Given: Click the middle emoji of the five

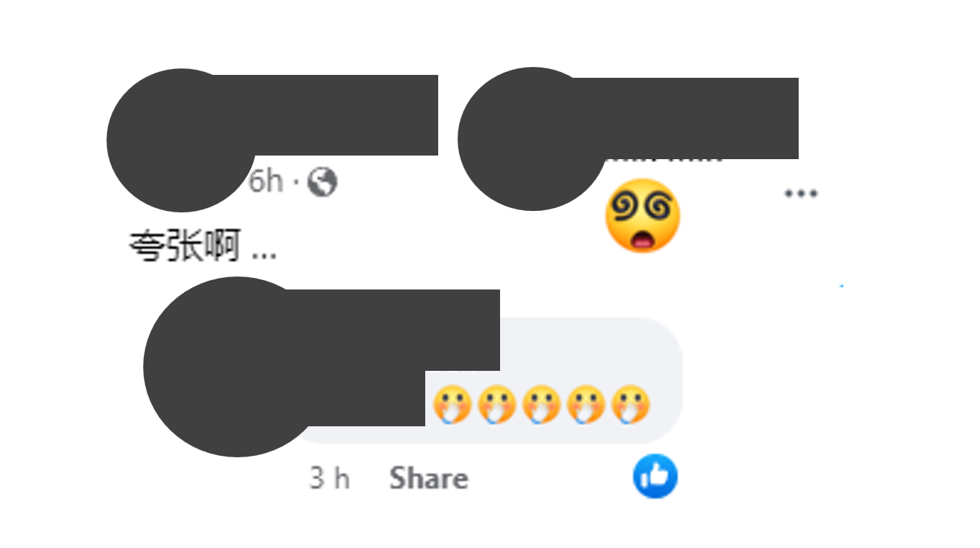Looking at the screenshot, I should click(x=541, y=405).
